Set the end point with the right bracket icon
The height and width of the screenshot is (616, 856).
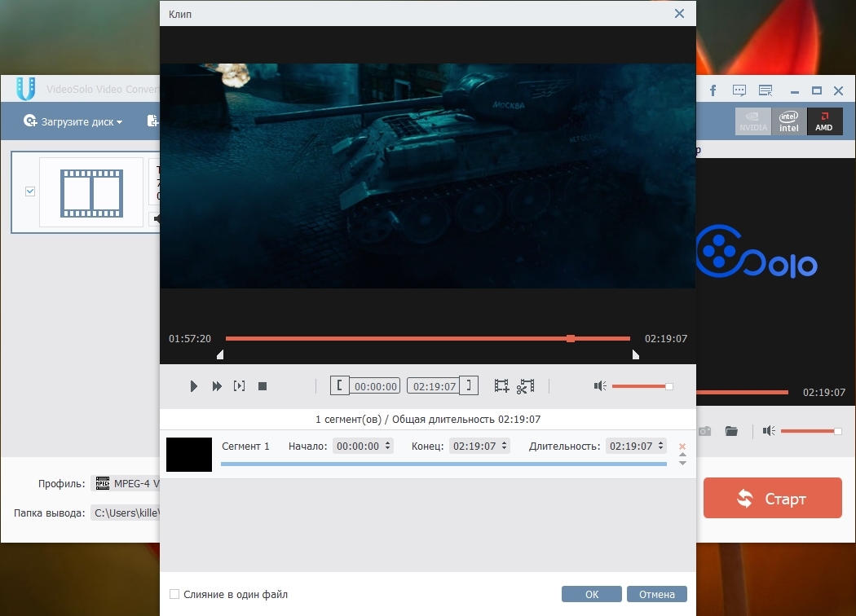pyautogui.click(x=469, y=386)
